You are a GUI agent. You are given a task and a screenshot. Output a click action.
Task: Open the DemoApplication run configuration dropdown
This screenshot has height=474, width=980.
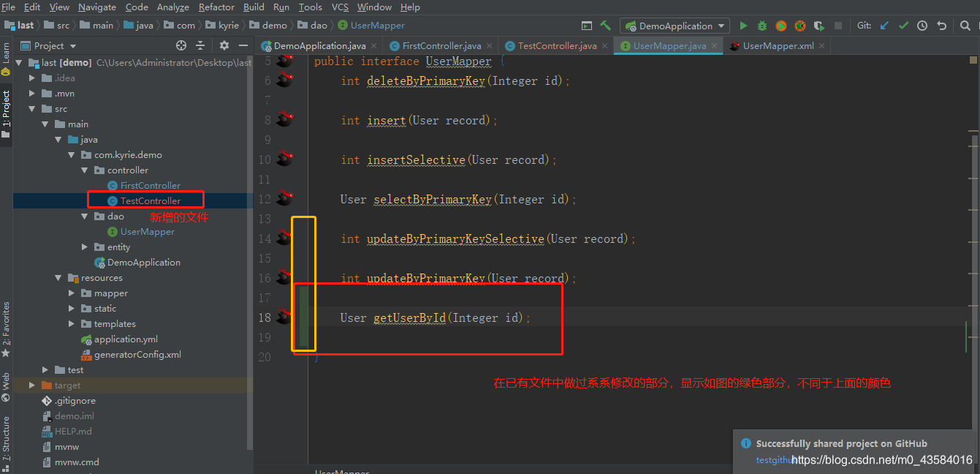(675, 26)
